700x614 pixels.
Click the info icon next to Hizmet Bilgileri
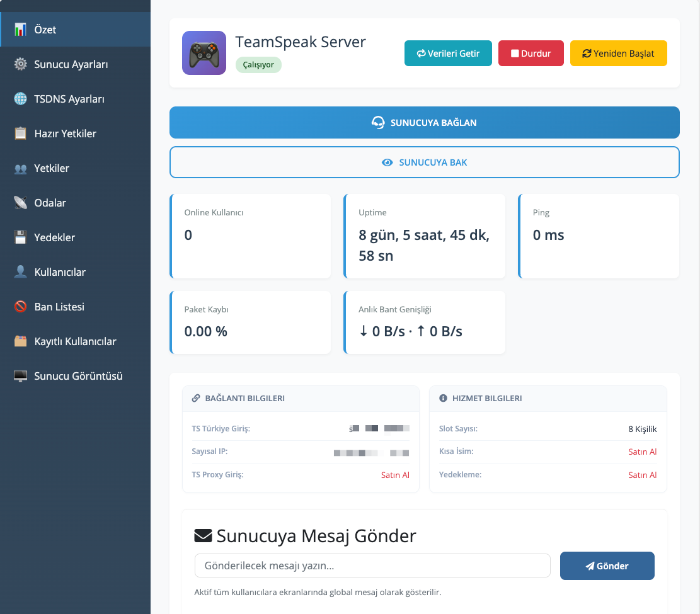[x=443, y=398]
